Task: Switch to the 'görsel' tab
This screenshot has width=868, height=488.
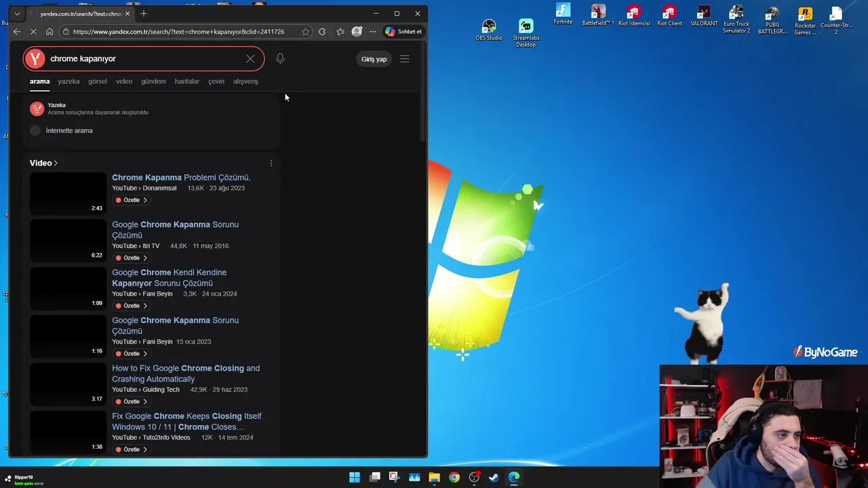Action: point(98,81)
